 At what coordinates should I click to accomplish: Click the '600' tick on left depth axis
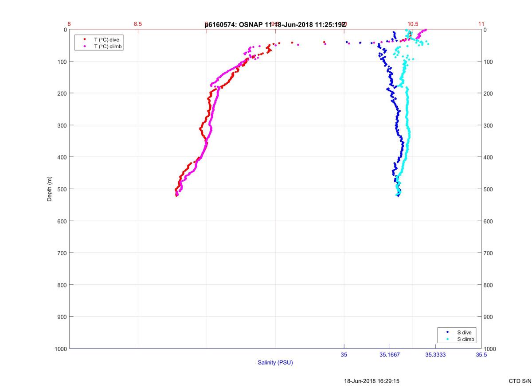tap(62, 221)
